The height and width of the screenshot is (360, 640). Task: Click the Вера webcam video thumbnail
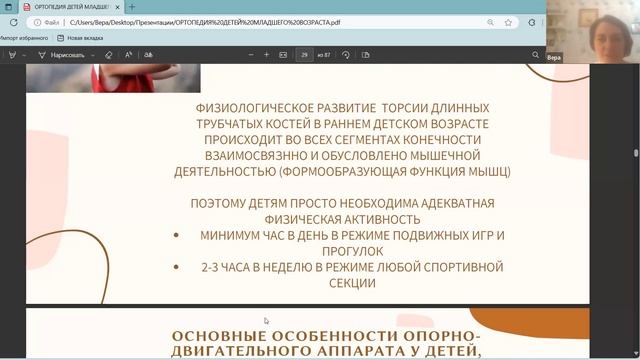pos(593,31)
